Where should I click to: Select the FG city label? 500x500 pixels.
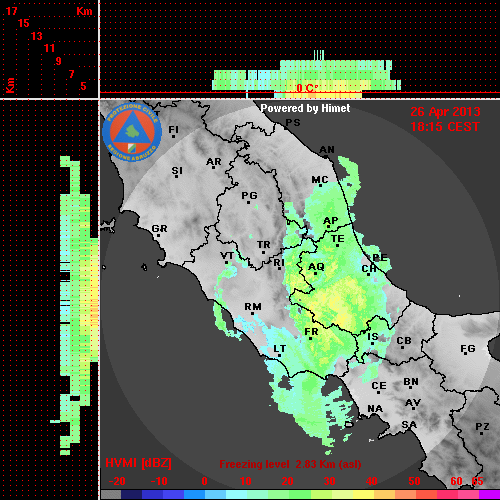(x=468, y=349)
